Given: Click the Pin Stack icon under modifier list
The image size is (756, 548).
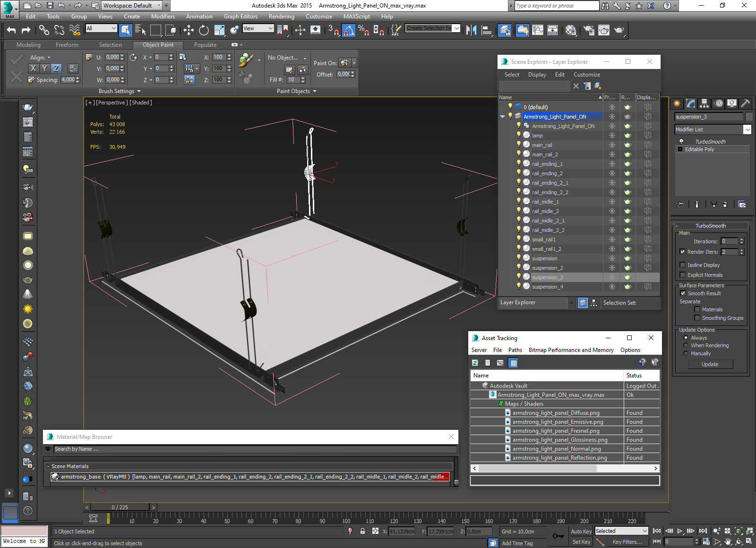Looking at the screenshot, I should pos(680,204).
